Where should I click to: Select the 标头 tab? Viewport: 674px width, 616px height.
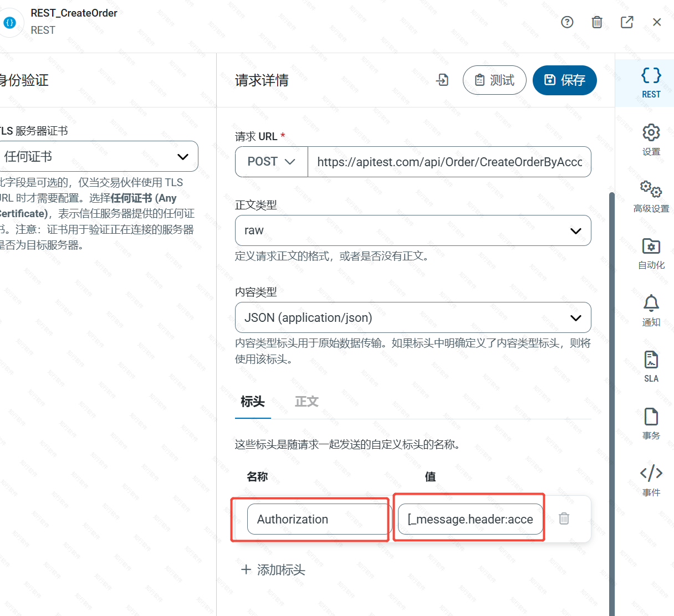click(253, 402)
